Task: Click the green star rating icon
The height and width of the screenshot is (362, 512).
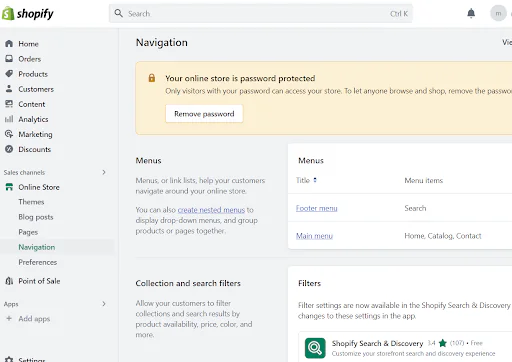Action: (x=443, y=343)
